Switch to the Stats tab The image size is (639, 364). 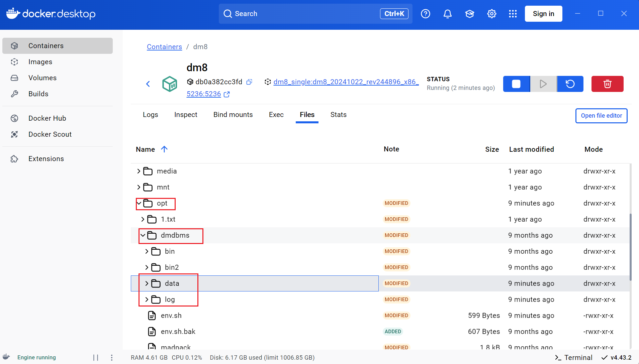tap(339, 115)
